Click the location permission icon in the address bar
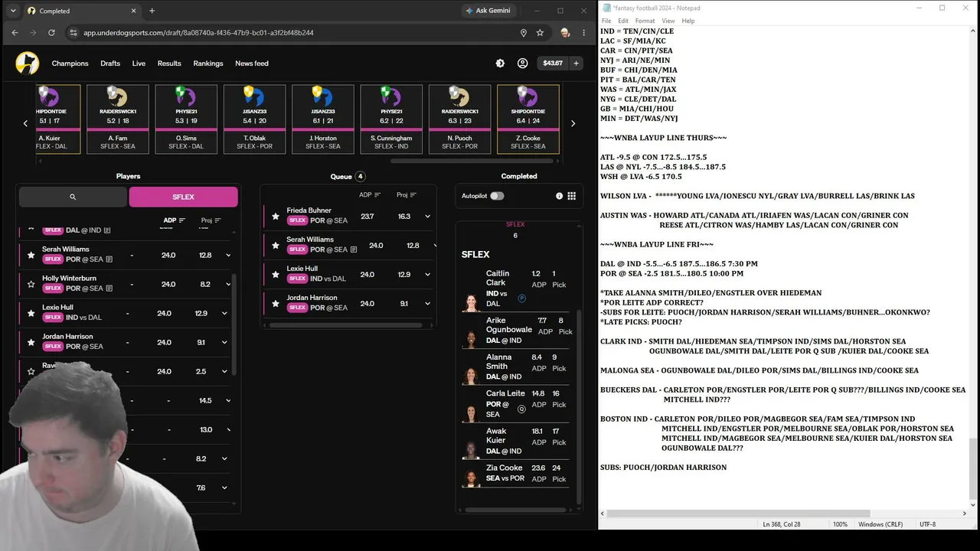 [524, 33]
